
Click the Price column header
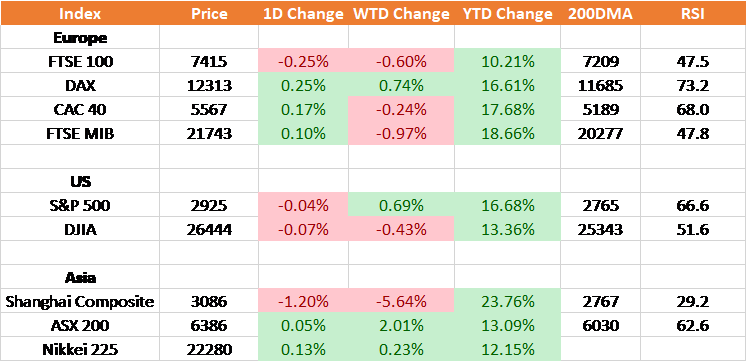pyautogui.click(x=209, y=13)
